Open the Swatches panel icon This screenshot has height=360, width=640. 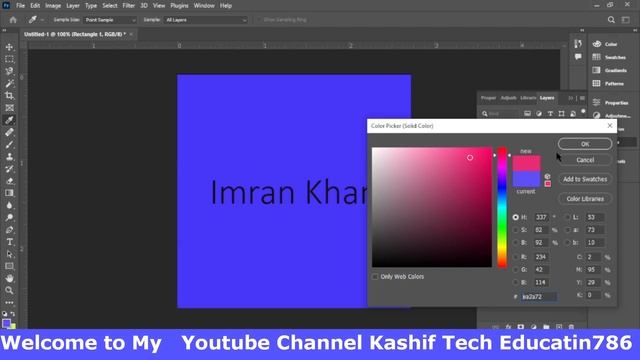(597, 57)
